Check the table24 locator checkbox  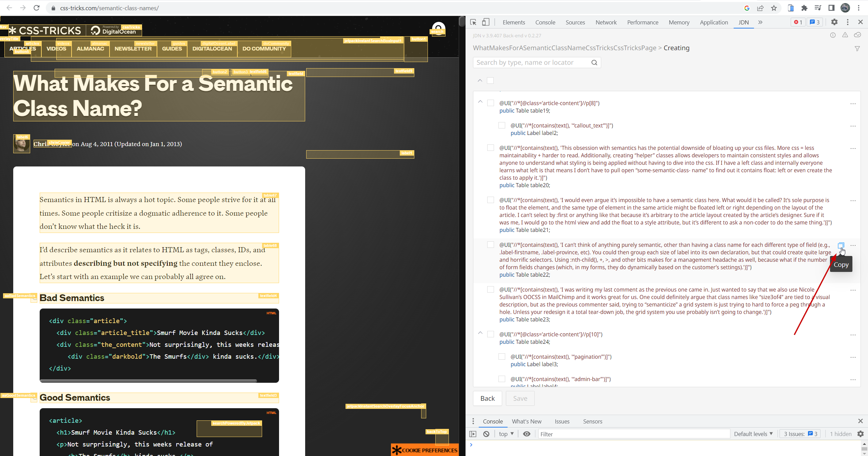click(x=491, y=334)
